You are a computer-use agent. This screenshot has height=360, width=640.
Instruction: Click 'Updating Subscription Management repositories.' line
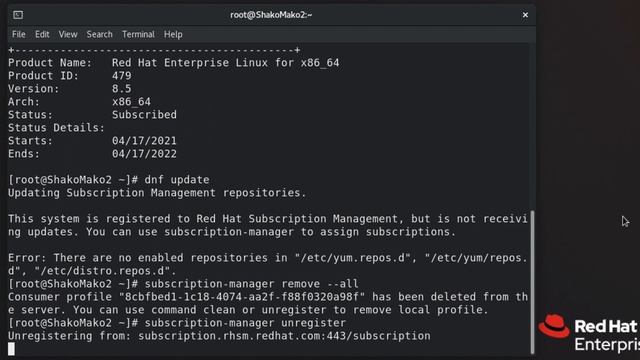157,193
